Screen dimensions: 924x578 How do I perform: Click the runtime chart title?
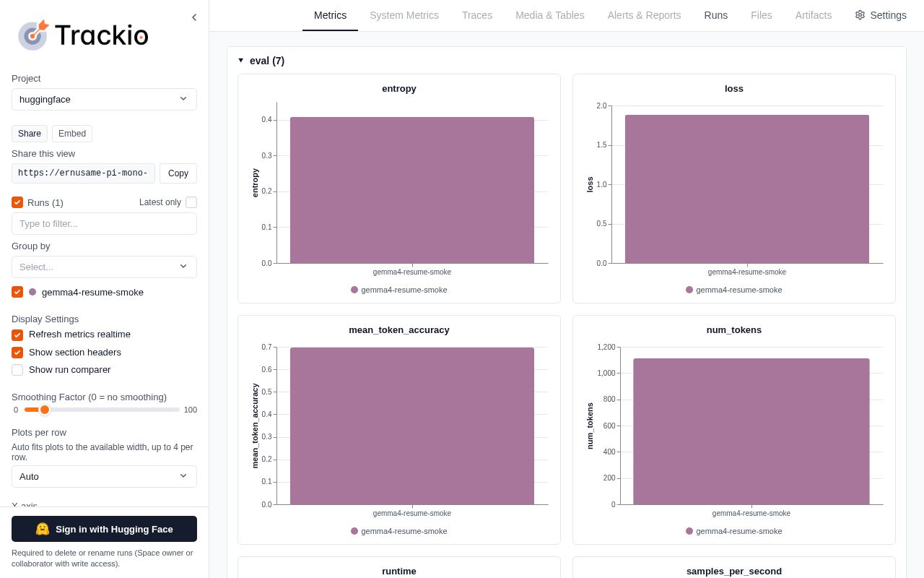(x=399, y=571)
